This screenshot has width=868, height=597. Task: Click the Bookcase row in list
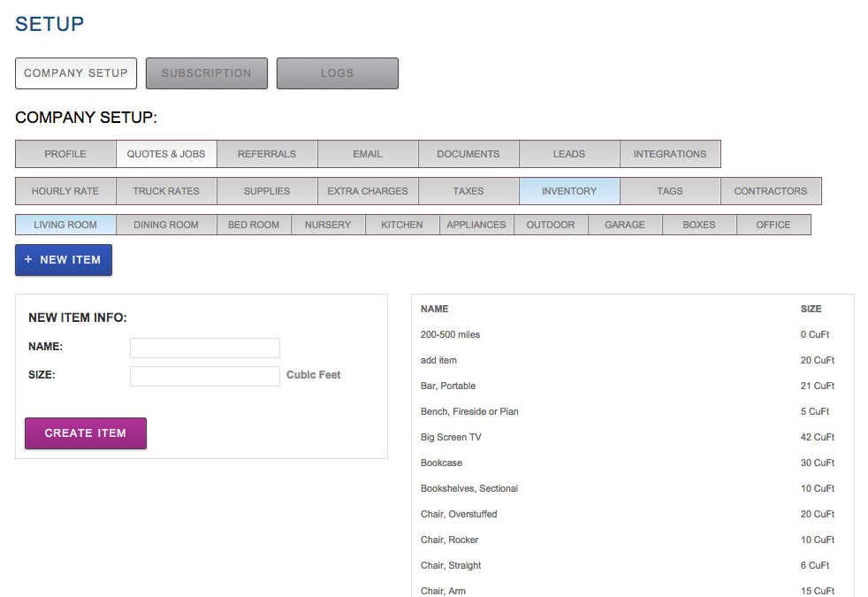pyautogui.click(x=441, y=463)
